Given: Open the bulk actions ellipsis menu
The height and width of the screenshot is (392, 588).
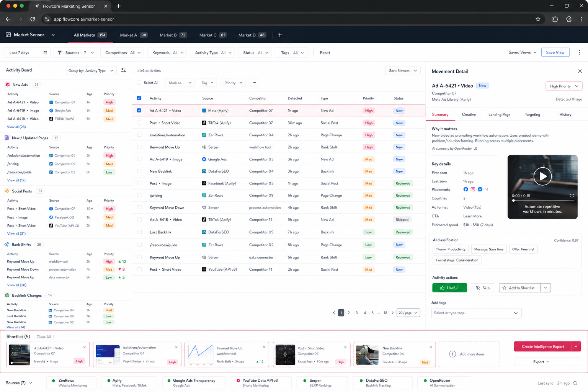Looking at the screenshot, I should click(x=255, y=83).
